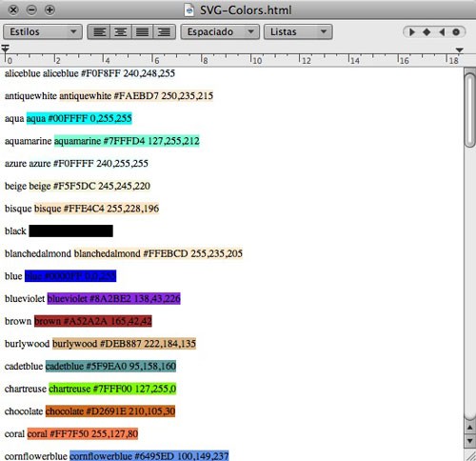Click the scroll down arrow
Image resolution: width=476 pixels, height=461 pixels.
point(470,441)
